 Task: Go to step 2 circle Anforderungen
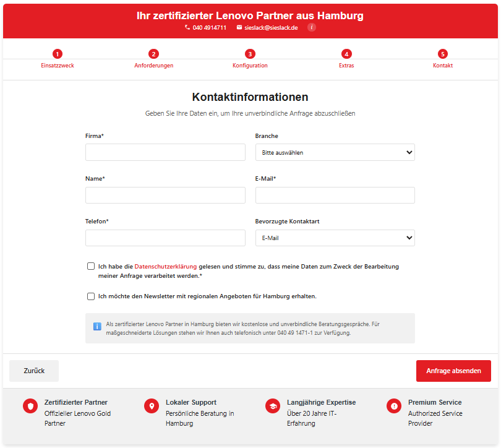[x=153, y=54]
